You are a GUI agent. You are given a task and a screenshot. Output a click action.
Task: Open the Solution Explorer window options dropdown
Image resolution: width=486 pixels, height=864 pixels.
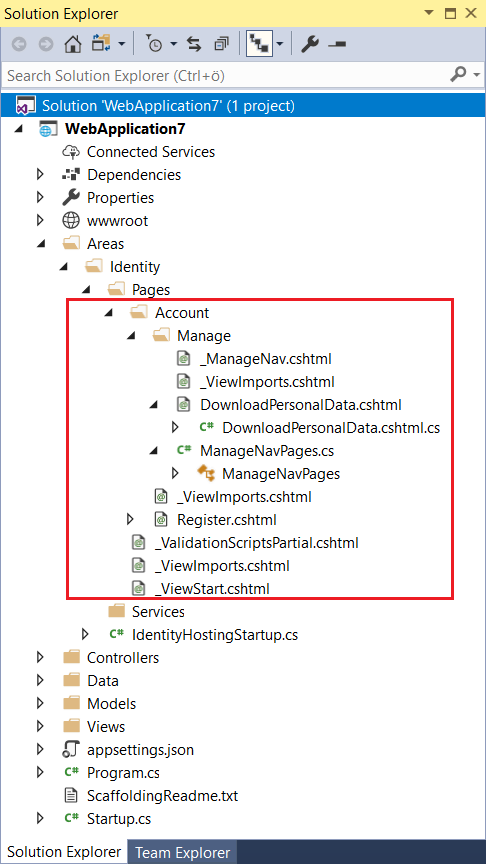(x=428, y=14)
